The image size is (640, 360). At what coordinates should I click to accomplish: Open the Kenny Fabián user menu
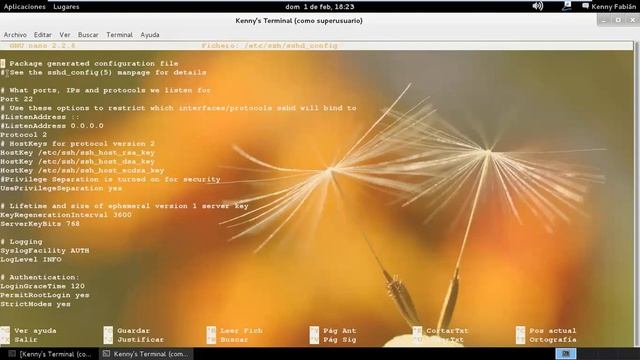click(609, 7)
